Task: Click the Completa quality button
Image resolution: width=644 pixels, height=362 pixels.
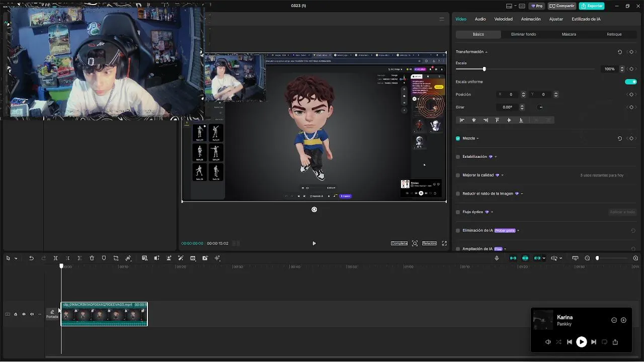Action: point(399,243)
